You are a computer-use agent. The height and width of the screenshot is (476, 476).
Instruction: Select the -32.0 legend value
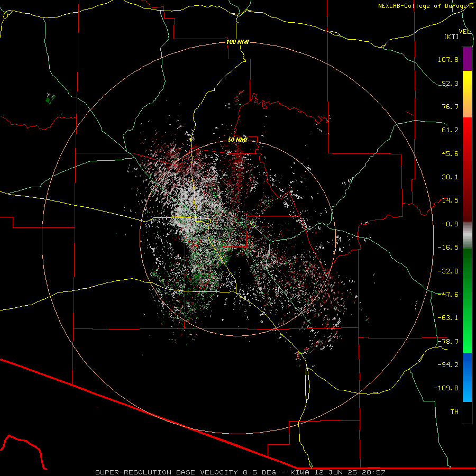click(448, 271)
